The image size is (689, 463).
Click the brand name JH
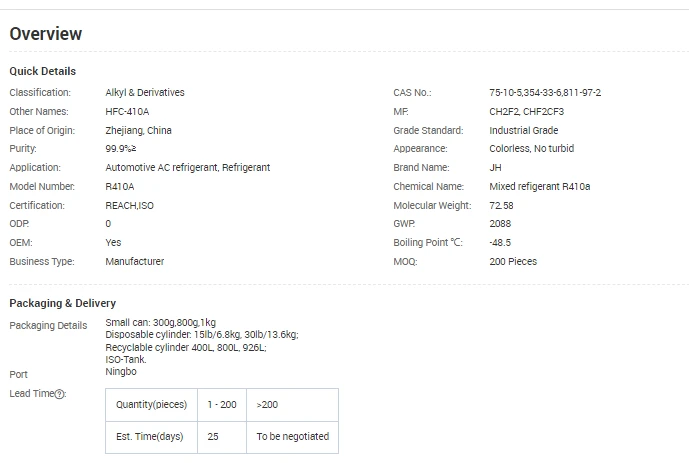coord(495,168)
